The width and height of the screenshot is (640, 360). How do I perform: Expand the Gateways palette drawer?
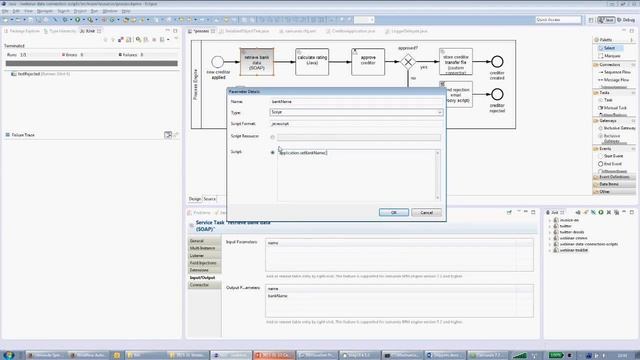(x=614, y=121)
